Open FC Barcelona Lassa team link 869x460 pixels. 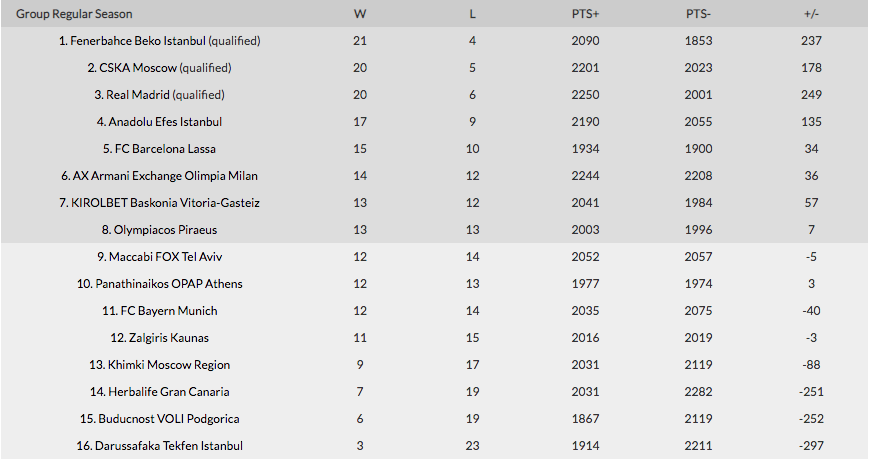click(165, 149)
